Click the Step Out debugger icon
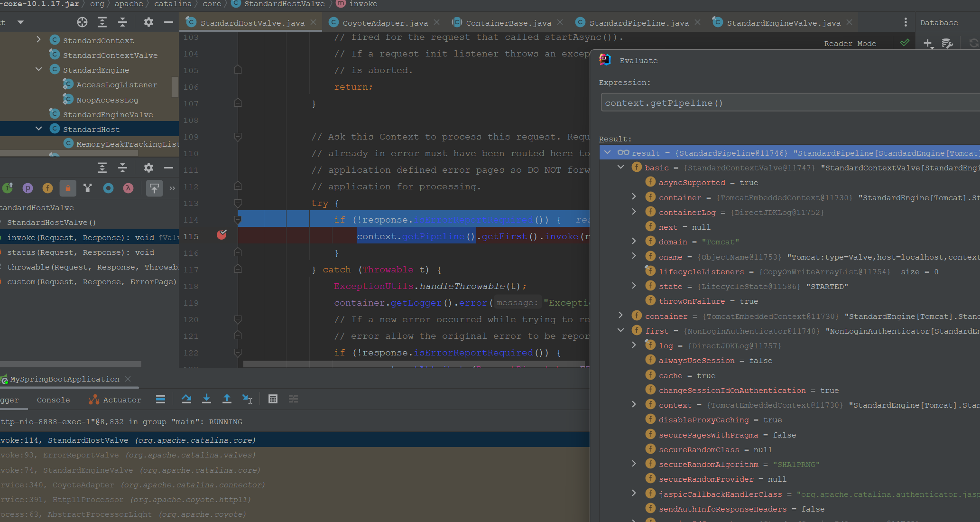Image resolution: width=980 pixels, height=522 pixels. click(227, 399)
